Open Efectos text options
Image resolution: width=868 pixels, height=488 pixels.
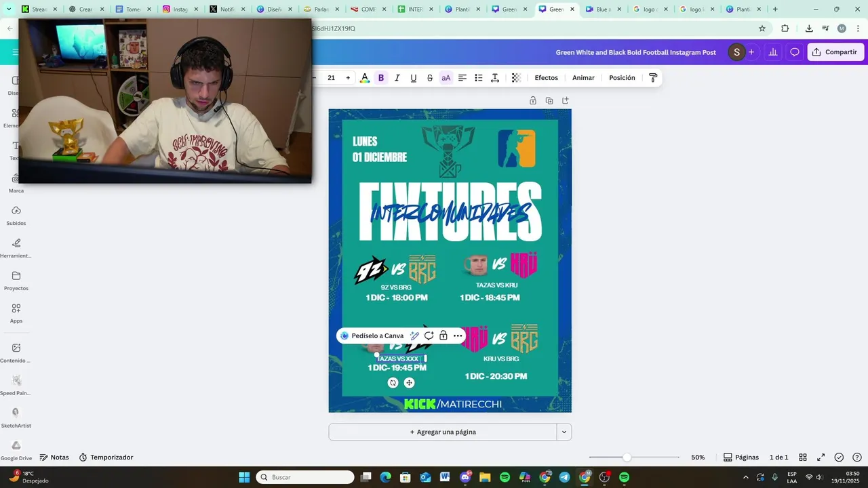[x=547, y=78]
